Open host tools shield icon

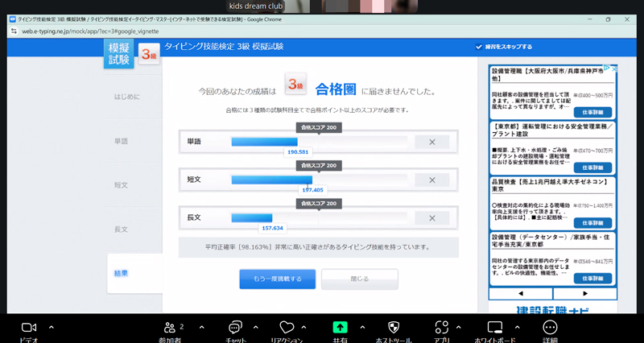point(394,328)
